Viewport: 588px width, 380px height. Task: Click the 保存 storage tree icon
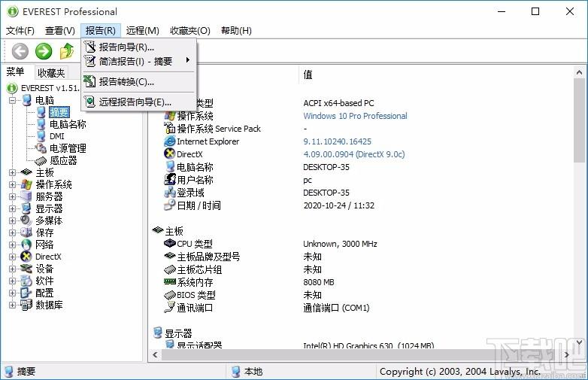pos(26,233)
